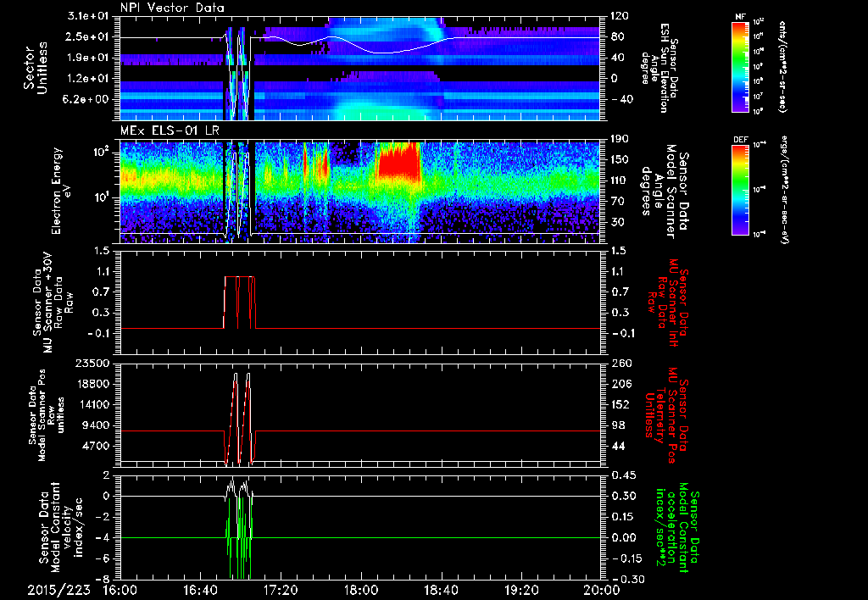
Task: Click the "3.1e+01" sector tick value
Action: (x=87, y=17)
